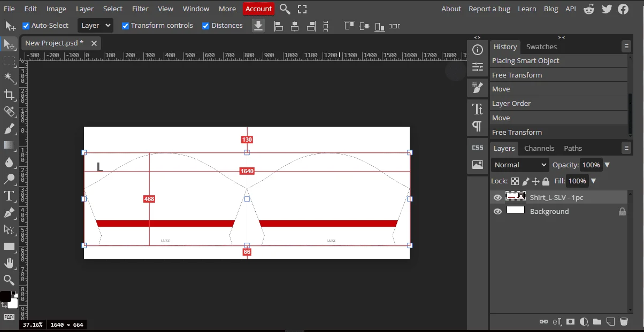
Task: Open the Properties sliders panel icon
Action: [x=478, y=67]
